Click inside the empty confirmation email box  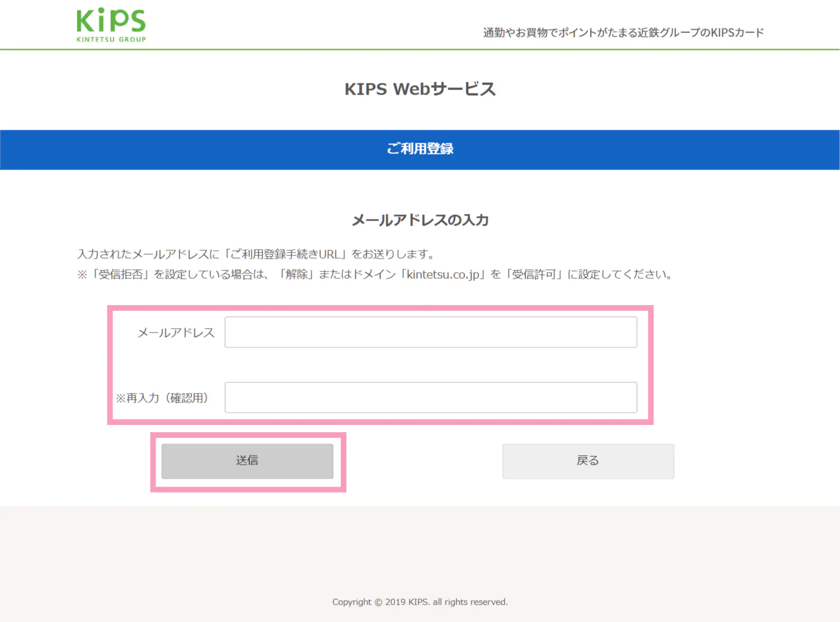pos(430,397)
